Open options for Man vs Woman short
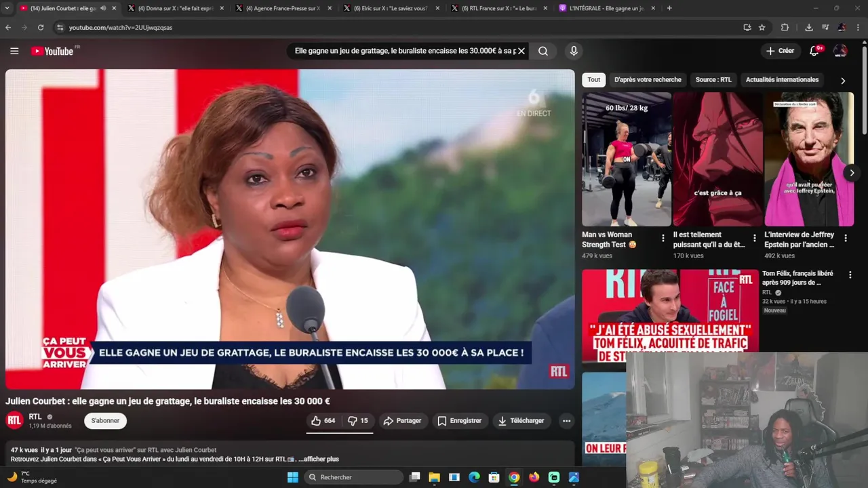868x488 pixels. [x=663, y=239]
